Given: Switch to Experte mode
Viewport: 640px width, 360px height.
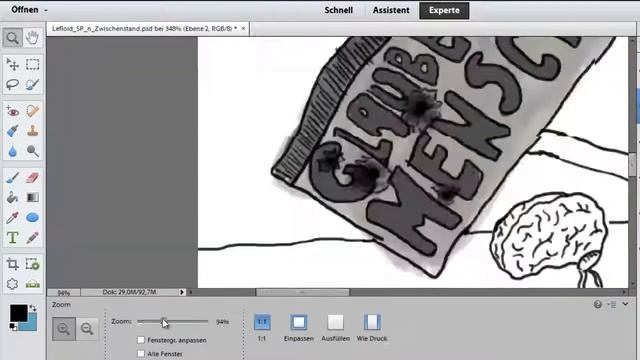Looking at the screenshot, I should (x=444, y=10).
